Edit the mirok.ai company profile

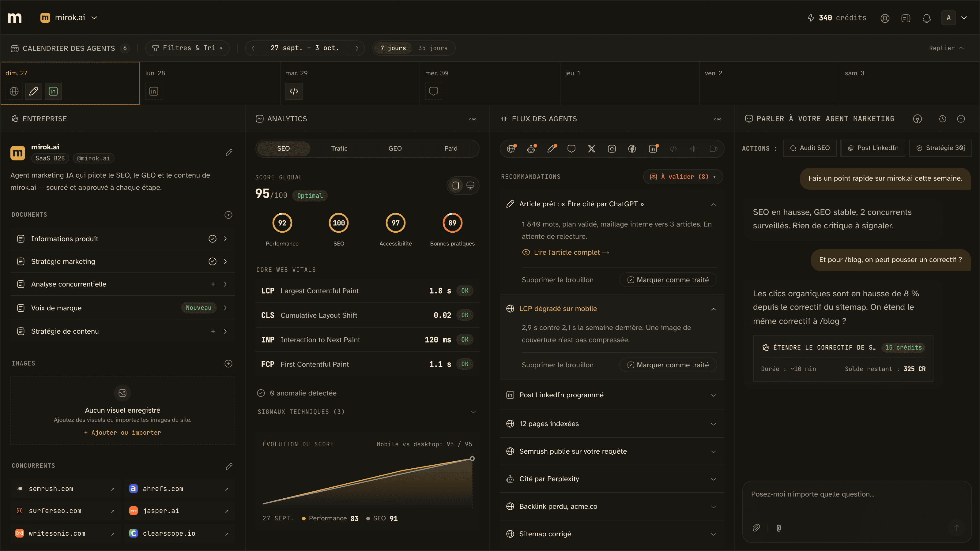(229, 152)
